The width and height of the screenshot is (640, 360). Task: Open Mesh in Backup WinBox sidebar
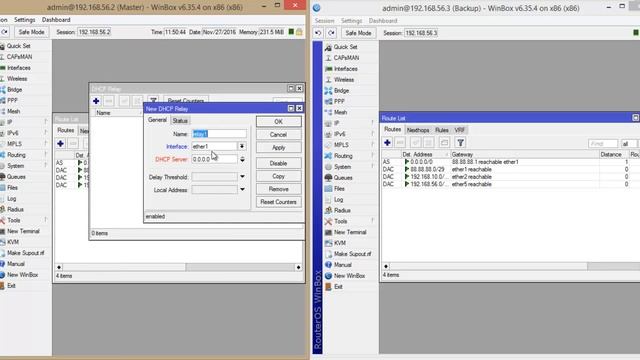pyautogui.click(x=340, y=112)
